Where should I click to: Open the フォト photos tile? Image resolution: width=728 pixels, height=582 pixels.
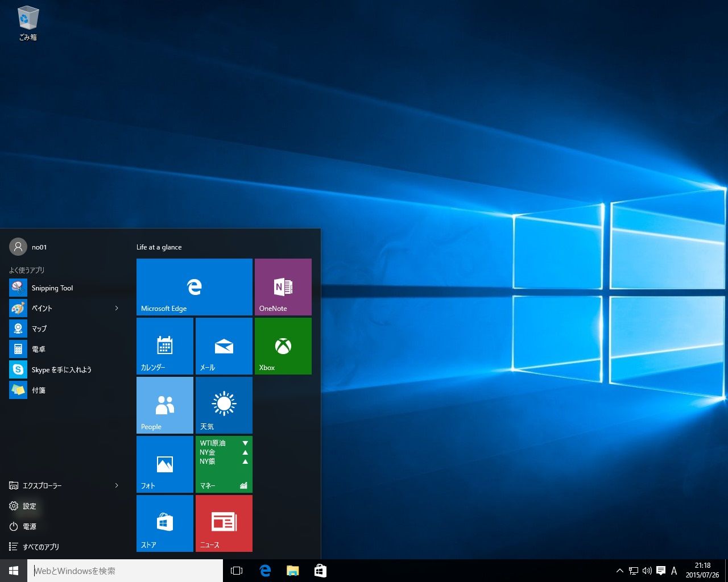pos(165,464)
